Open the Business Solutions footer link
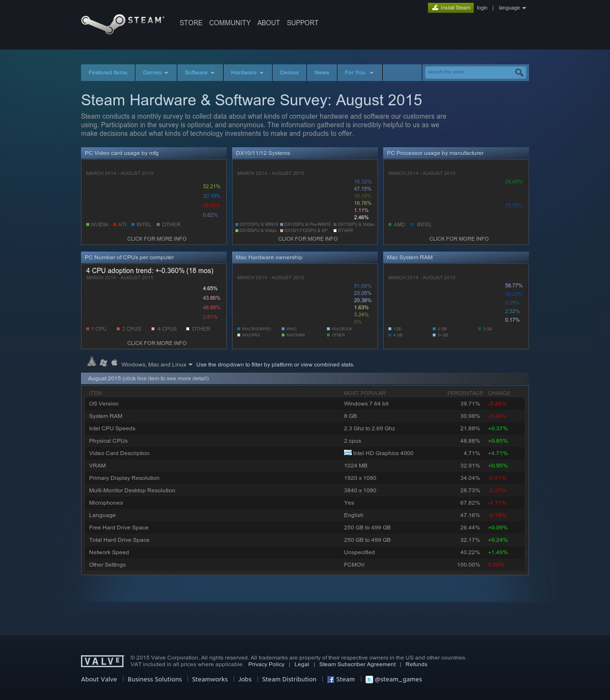 (155, 680)
